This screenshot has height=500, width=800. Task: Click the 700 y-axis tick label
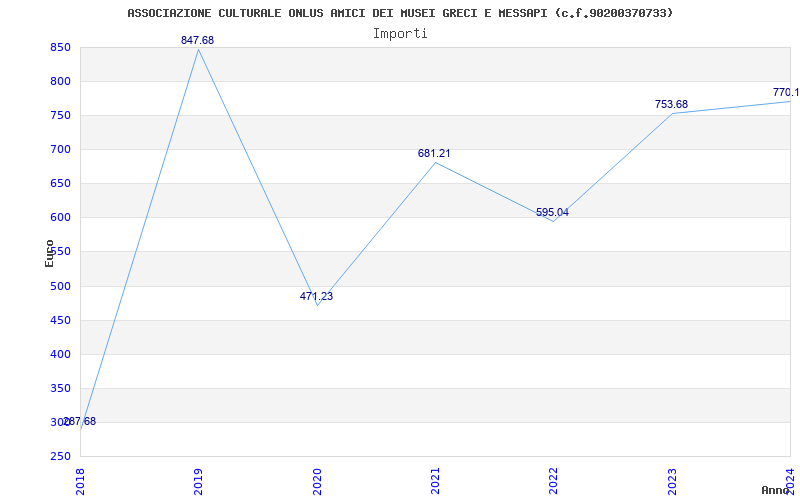pos(60,149)
